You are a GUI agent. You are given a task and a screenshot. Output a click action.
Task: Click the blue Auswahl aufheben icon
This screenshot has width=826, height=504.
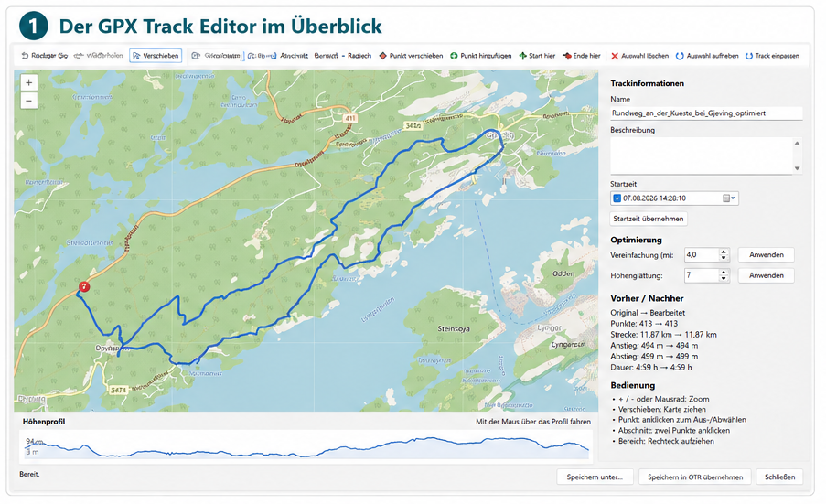pos(680,56)
